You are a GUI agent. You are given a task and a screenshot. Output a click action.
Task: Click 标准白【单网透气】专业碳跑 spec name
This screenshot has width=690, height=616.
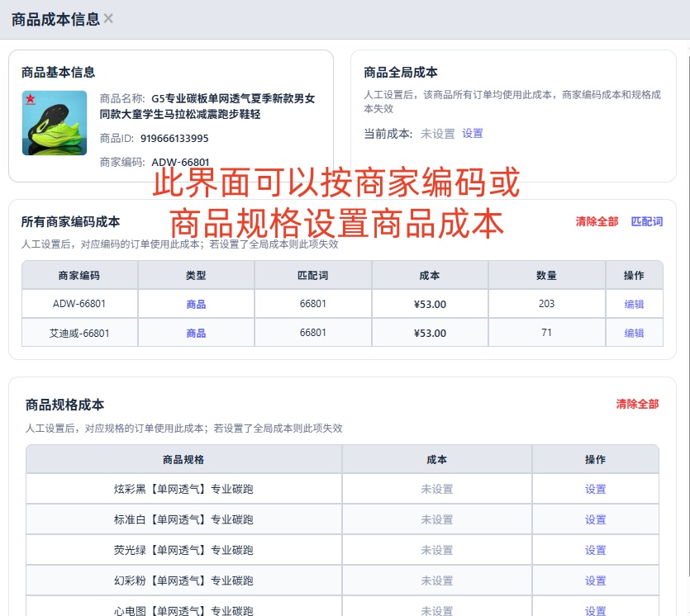pos(183,519)
